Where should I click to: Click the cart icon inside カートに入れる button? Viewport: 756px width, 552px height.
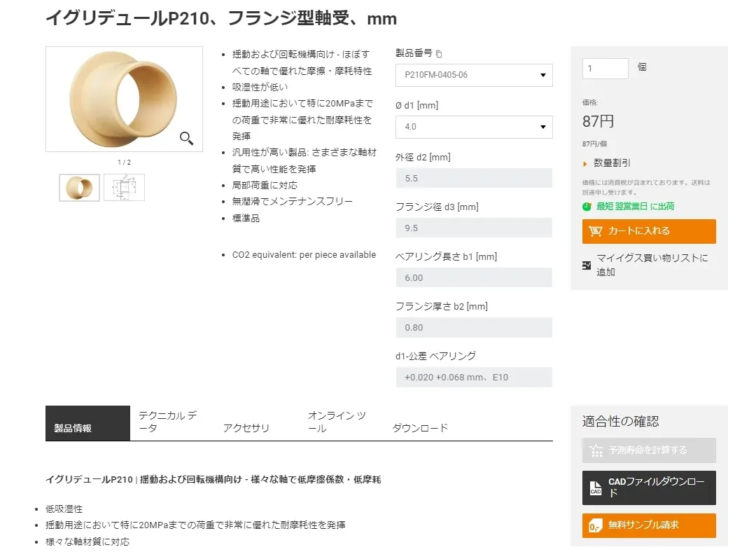596,231
